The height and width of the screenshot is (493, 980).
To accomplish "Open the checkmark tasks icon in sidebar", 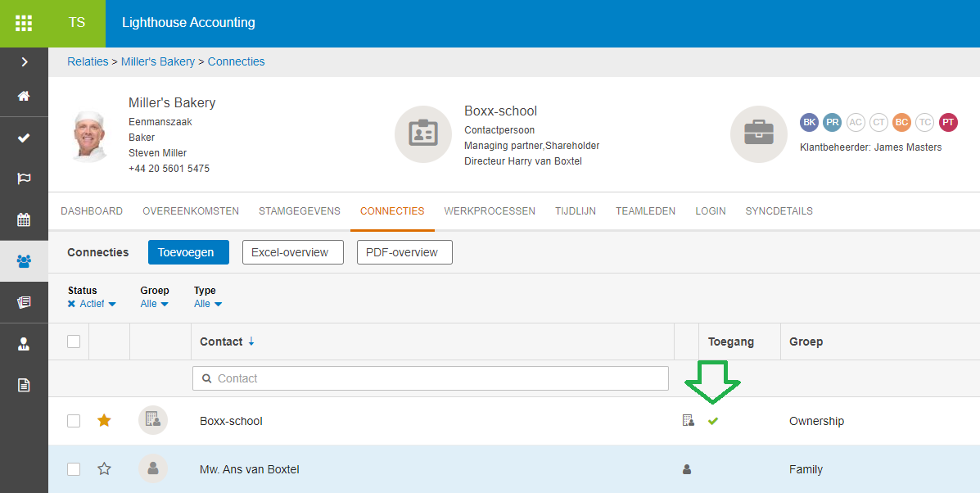I will [24, 138].
